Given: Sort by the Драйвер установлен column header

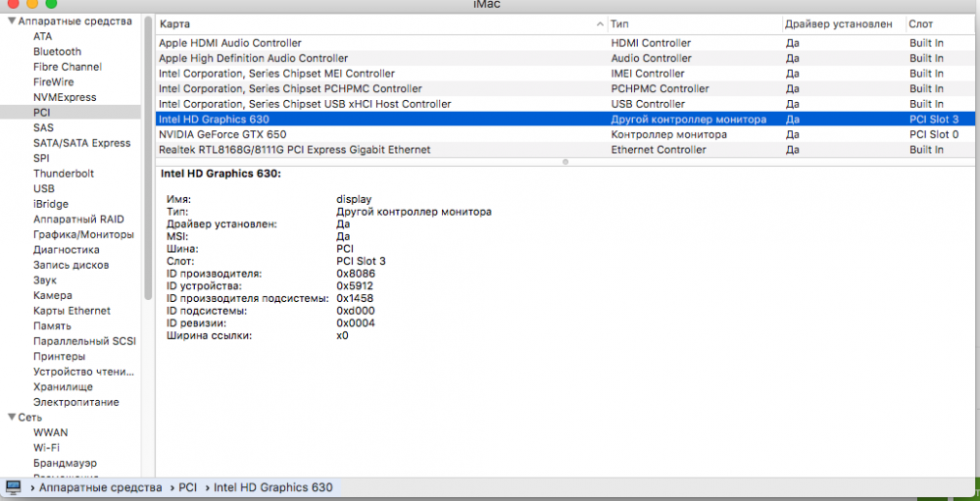Looking at the screenshot, I should point(843,25).
